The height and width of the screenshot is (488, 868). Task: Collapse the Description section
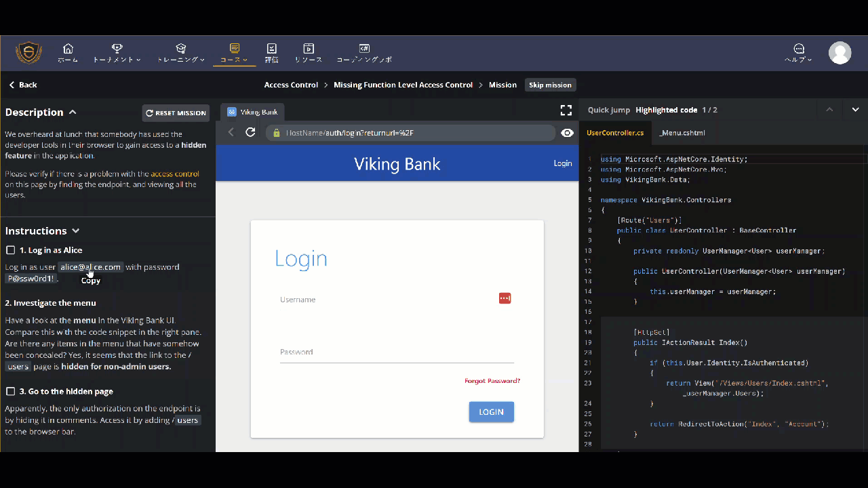(73, 112)
